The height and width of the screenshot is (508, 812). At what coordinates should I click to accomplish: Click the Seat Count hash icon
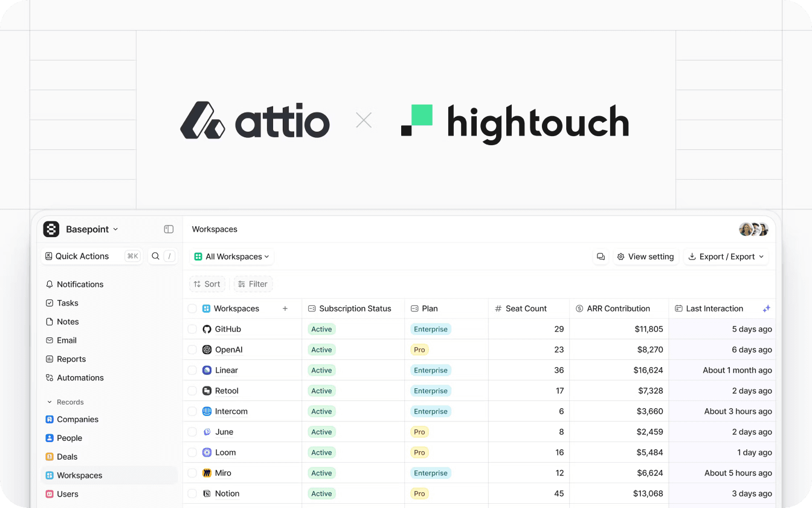pos(498,308)
